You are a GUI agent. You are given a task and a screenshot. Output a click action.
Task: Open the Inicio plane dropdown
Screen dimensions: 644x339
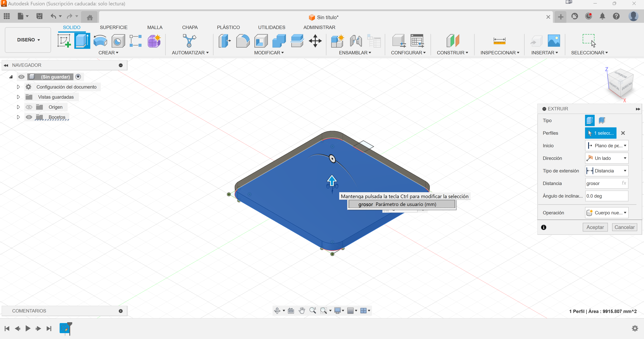click(607, 146)
